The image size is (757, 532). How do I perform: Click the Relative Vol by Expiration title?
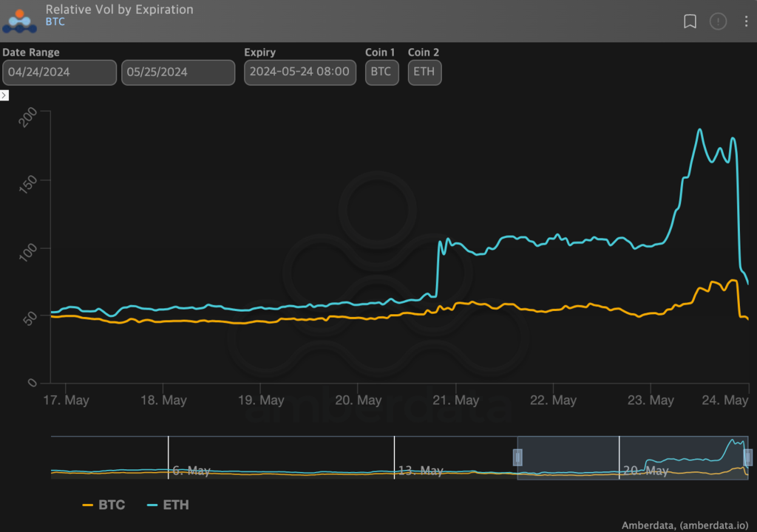click(x=119, y=10)
